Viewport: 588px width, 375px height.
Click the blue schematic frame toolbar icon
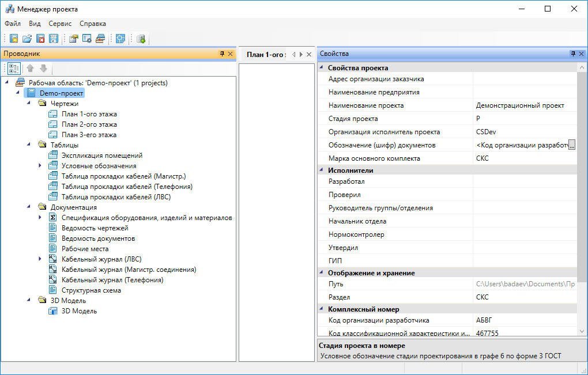click(x=120, y=39)
